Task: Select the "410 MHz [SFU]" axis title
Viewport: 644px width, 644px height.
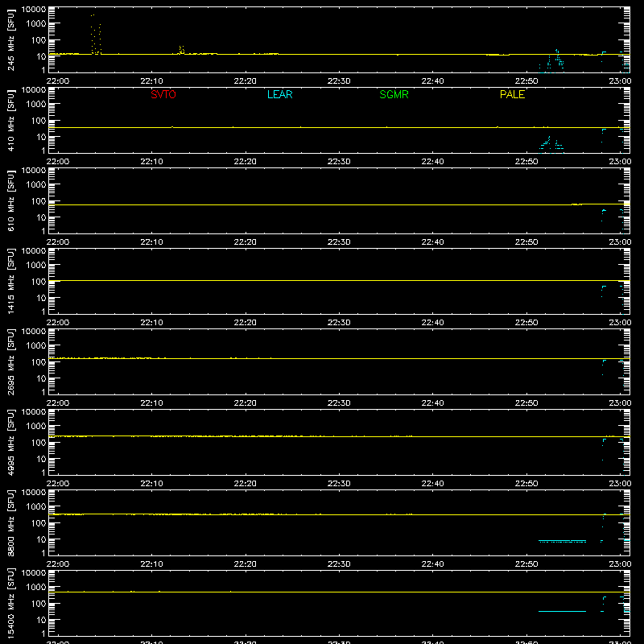Action: coord(10,120)
